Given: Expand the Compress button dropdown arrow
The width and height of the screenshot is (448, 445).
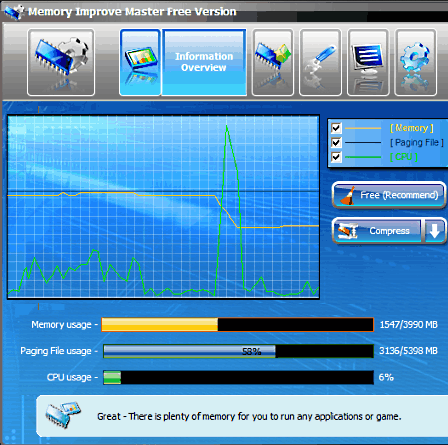Looking at the screenshot, I should click(x=435, y=231).
